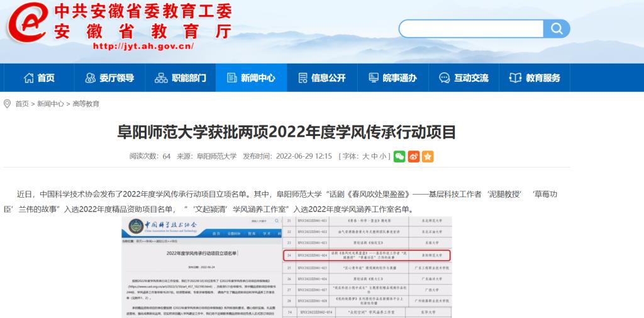Go to 高等教育 in breadcrumb

(86, 104)
